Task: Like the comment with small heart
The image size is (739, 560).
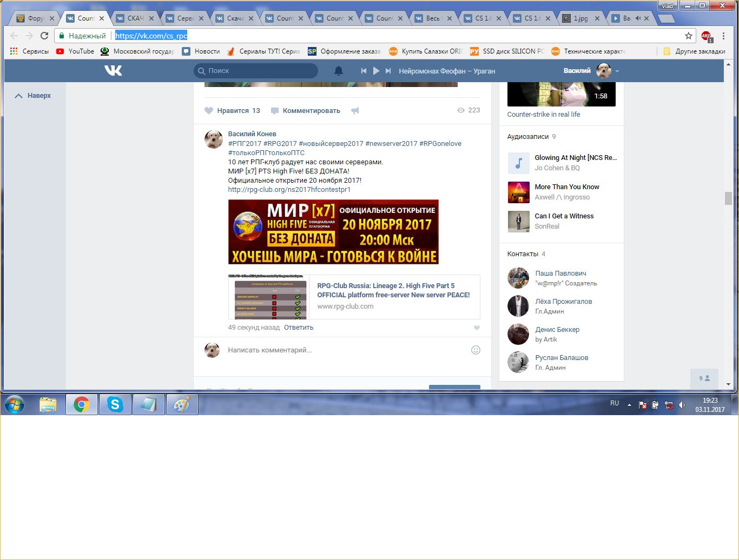Action: tap(477, 328)
